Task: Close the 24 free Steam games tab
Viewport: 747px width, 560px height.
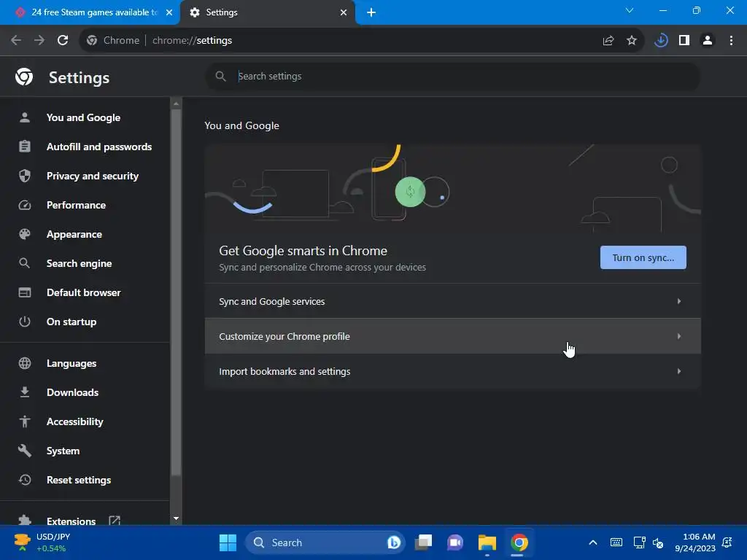Action: coord(169,12)
